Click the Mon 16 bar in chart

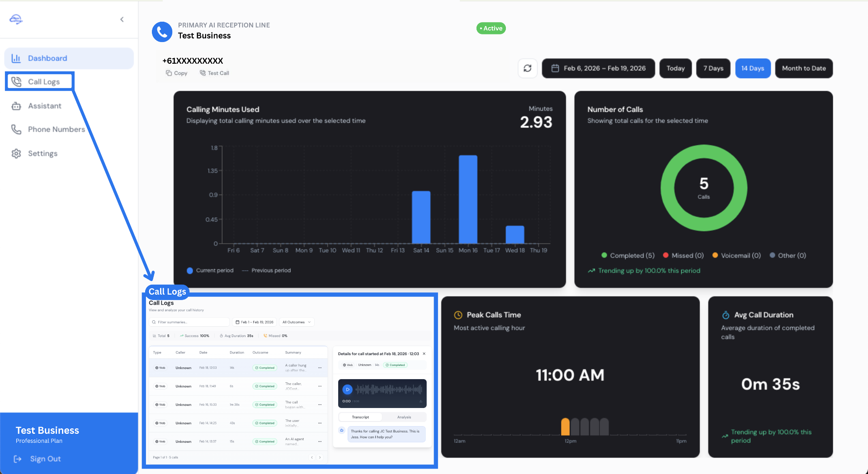(468, 199)
